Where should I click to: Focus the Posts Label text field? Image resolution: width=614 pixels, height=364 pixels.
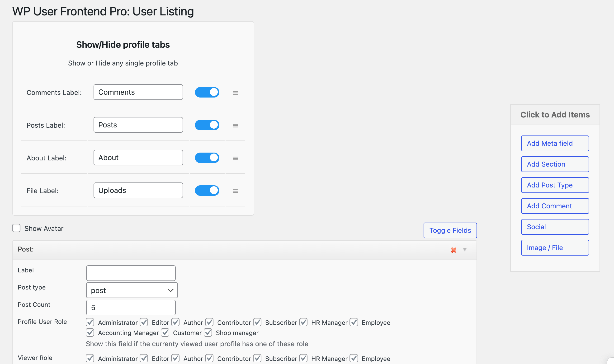[x=138, y=125]
